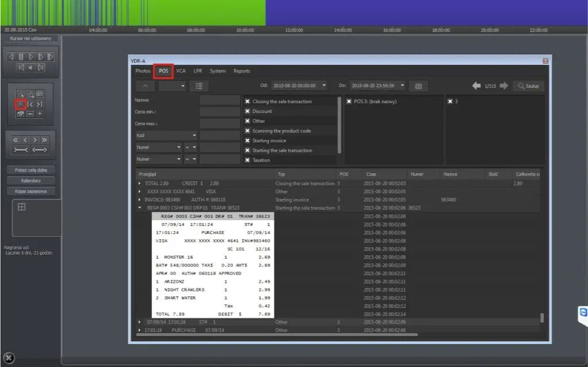Toggle the Scanning the product code checkbox
Image resolution: width=588 pixels, height=367 pixels.
(x=248, y=131)
